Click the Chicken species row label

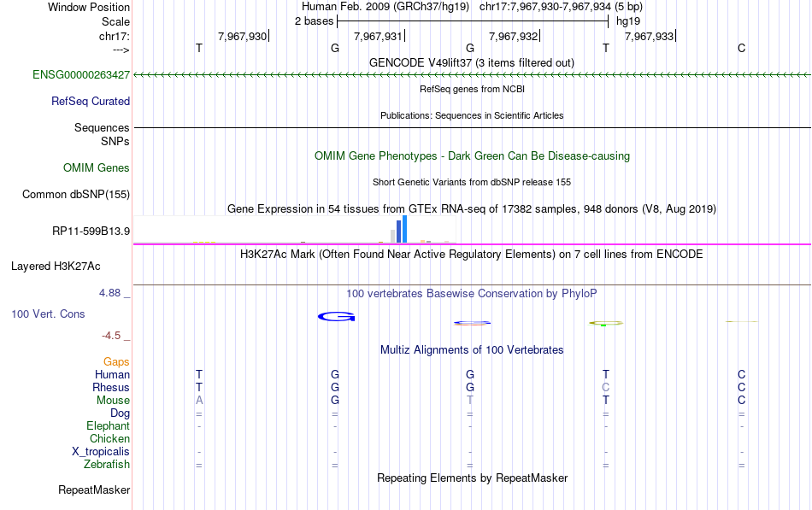click(x=109, y=439)
